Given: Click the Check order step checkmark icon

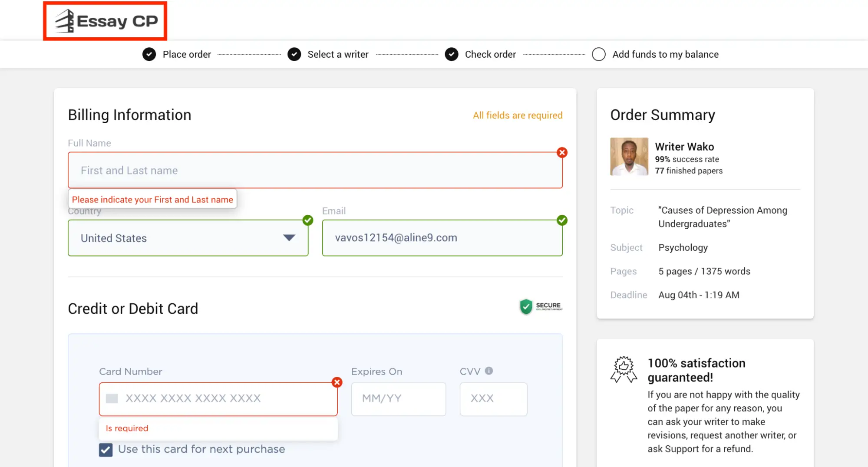Looking at the screenshot, I should coord(452,54).
